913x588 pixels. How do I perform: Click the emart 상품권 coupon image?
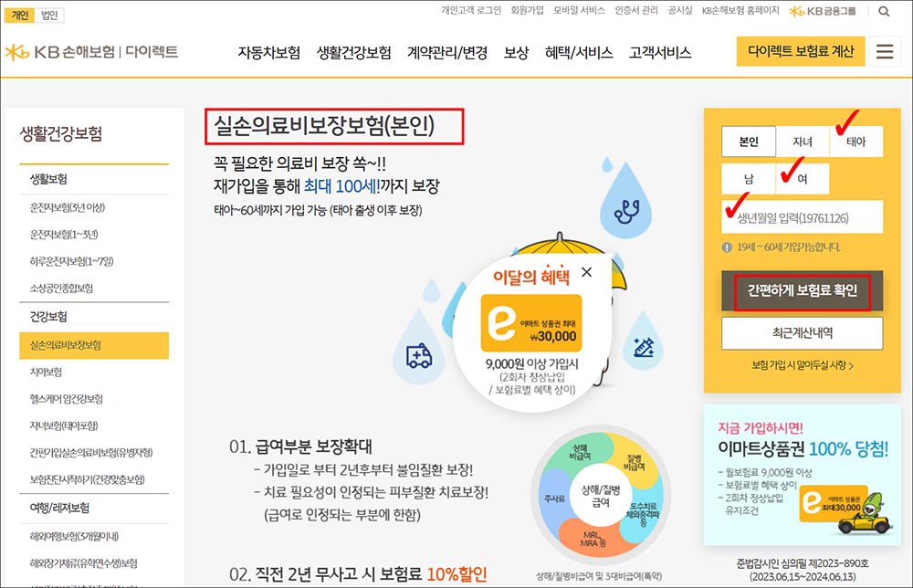click(x=531, y=323)
